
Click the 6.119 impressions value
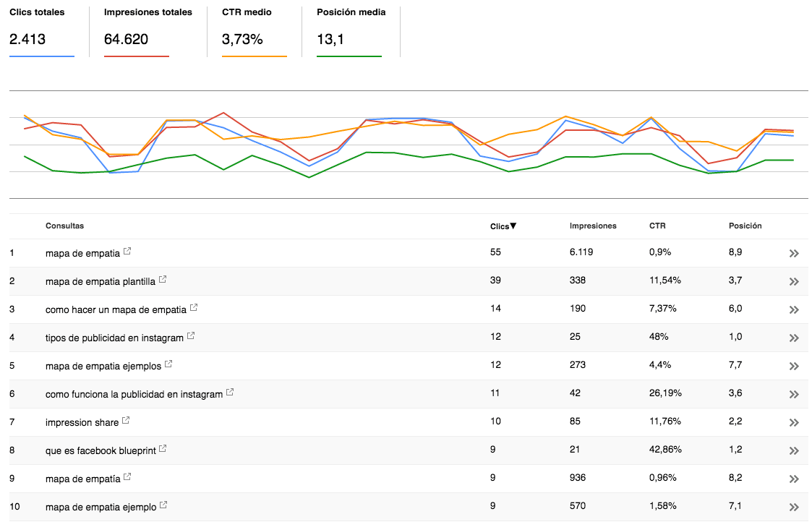581,252
